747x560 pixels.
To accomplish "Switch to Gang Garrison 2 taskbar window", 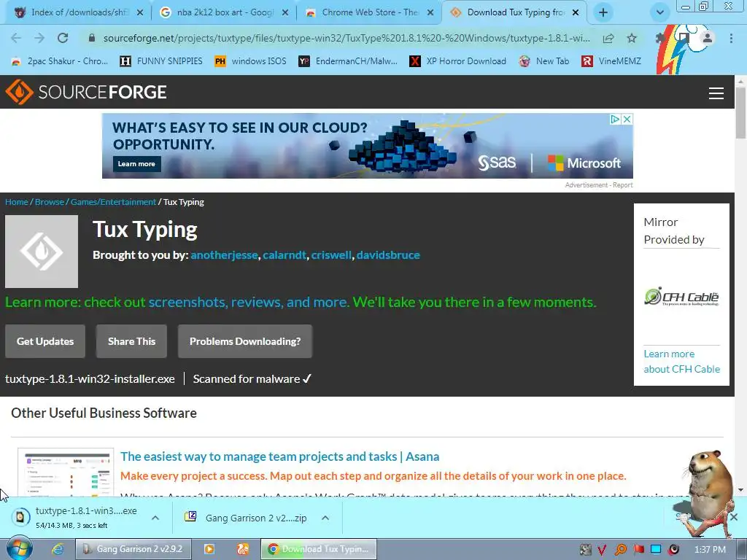I will pyautogui.click(x=133, y=549).
